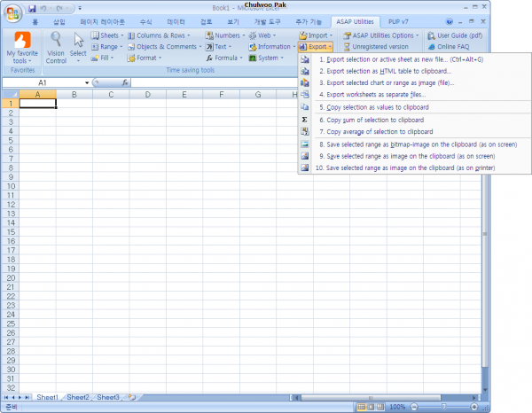
Task: Click icon beside Export selection as HTML table
Action: tap(305, 71)
